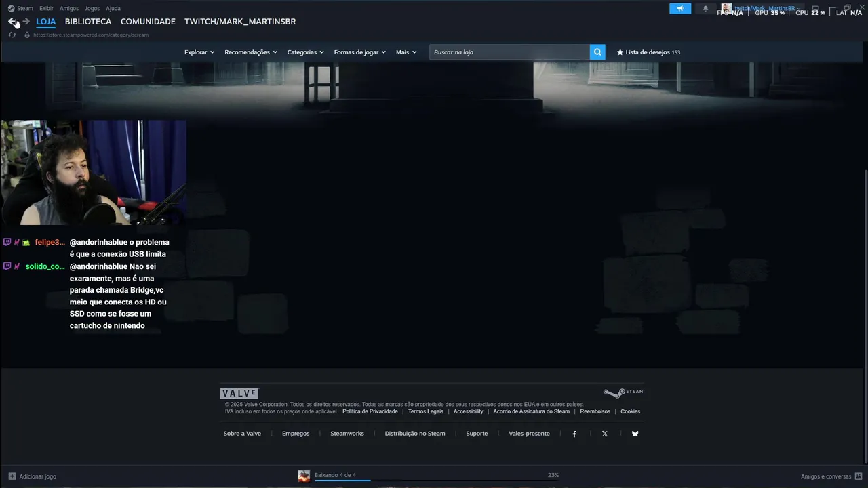Open the Vales-presente link
Screen dimensions: 868x488
tap(530, 434)
